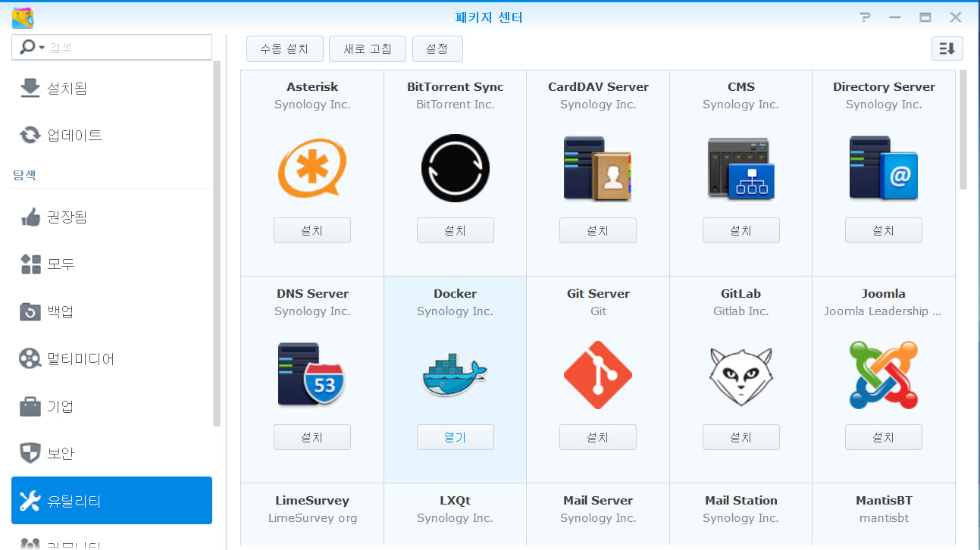Click the MantisBT package title

(x=884, y=501)
